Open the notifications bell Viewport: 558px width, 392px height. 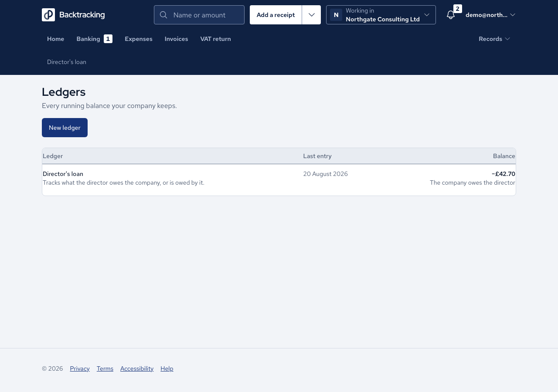coord(451,15)
